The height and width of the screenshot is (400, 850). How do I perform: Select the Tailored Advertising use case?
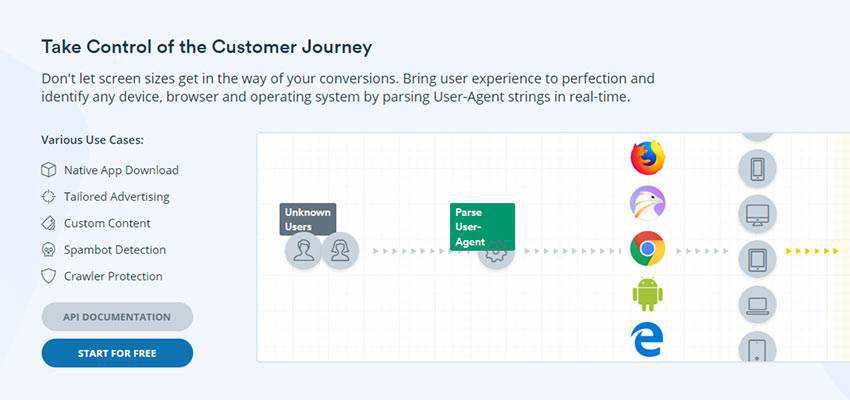[x=116, y=197]
